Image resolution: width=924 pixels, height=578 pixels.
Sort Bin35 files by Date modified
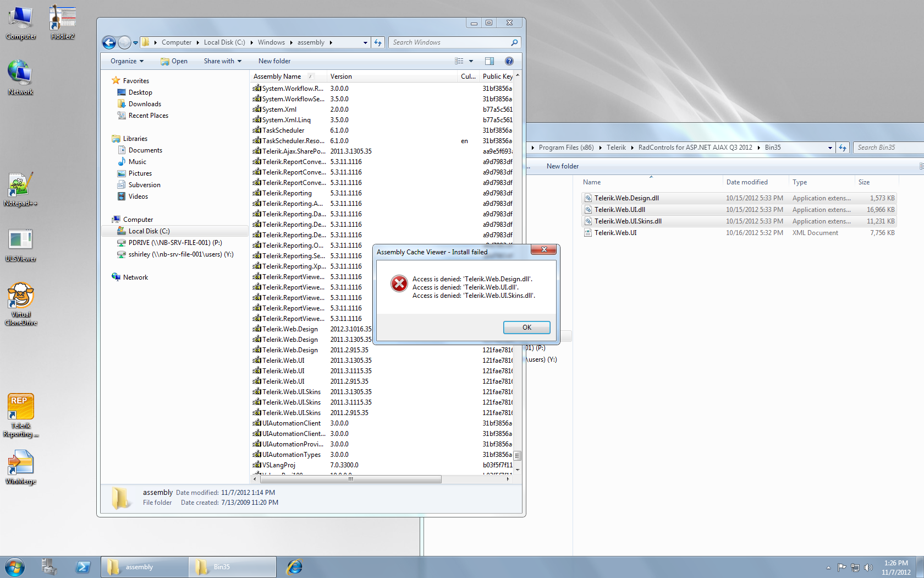pyautogui.click(x=756, y=182)
